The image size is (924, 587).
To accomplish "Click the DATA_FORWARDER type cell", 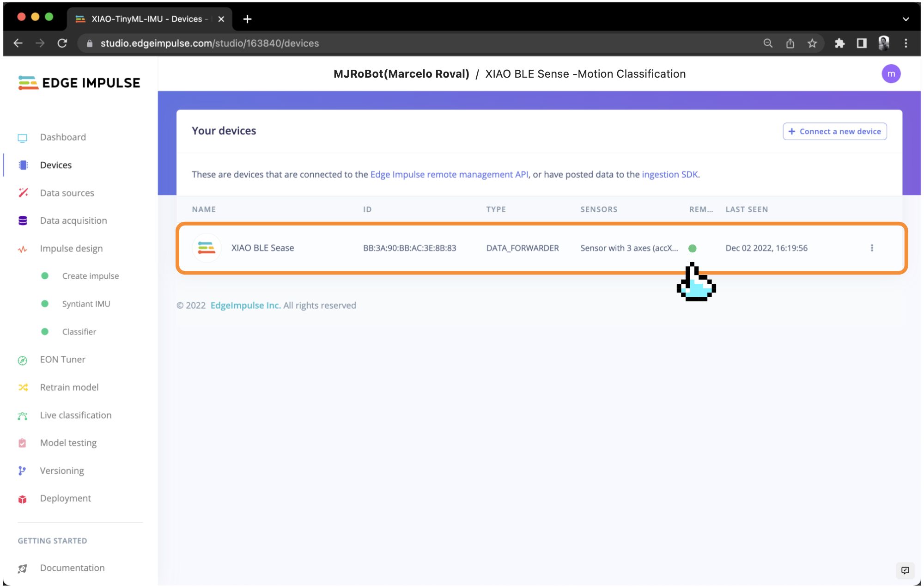I will (523, 248).
